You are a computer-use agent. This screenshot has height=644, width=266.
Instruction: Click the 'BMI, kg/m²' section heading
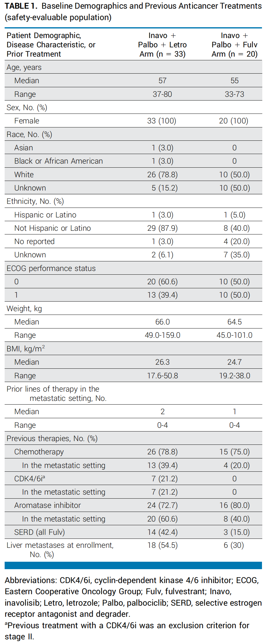tap(26, 349)
